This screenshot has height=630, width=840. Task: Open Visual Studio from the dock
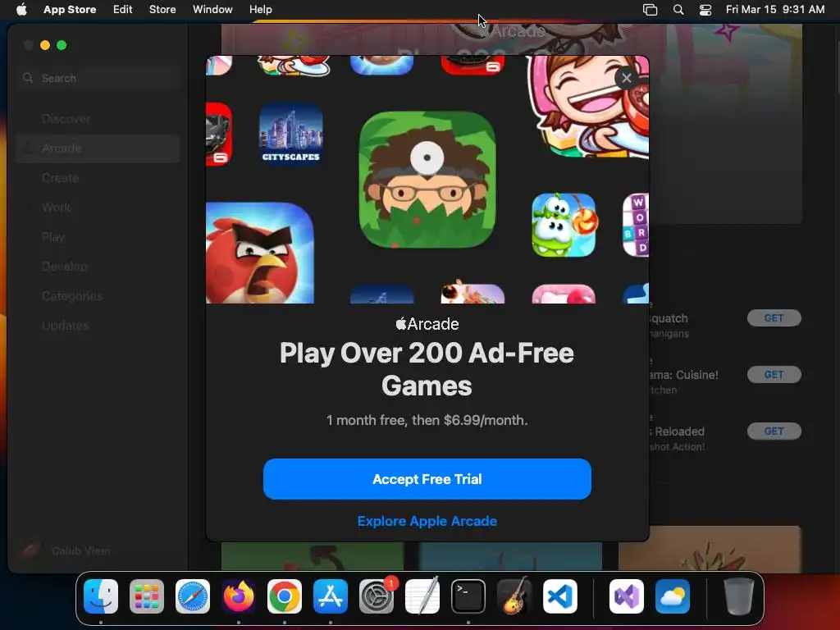627,596
